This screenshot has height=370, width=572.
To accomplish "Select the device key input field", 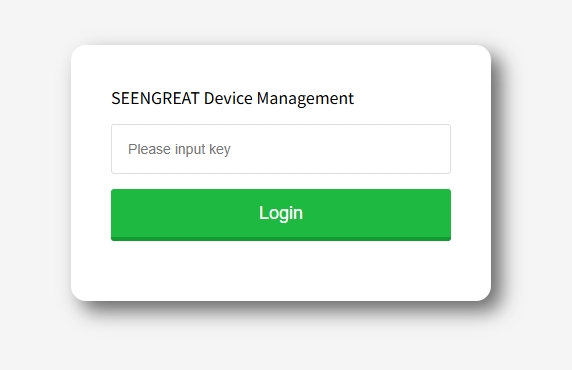I will pyautogui.click(x=281, y=149).
